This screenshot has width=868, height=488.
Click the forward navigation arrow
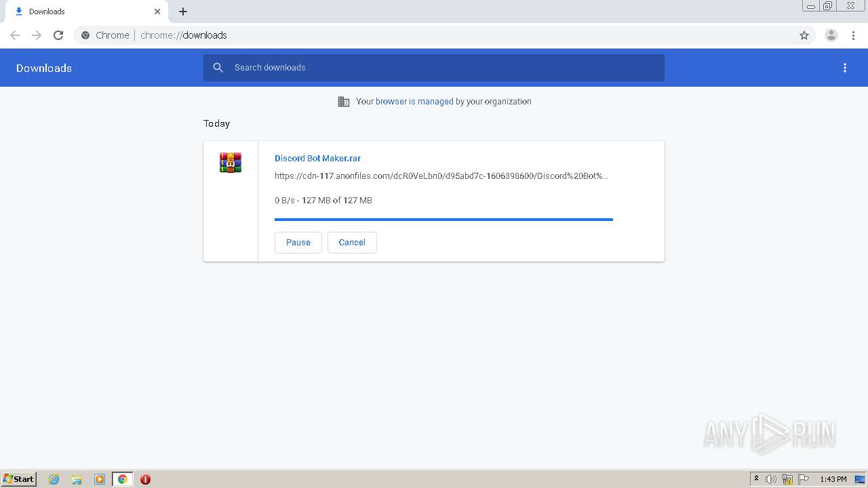pos(37,35)
